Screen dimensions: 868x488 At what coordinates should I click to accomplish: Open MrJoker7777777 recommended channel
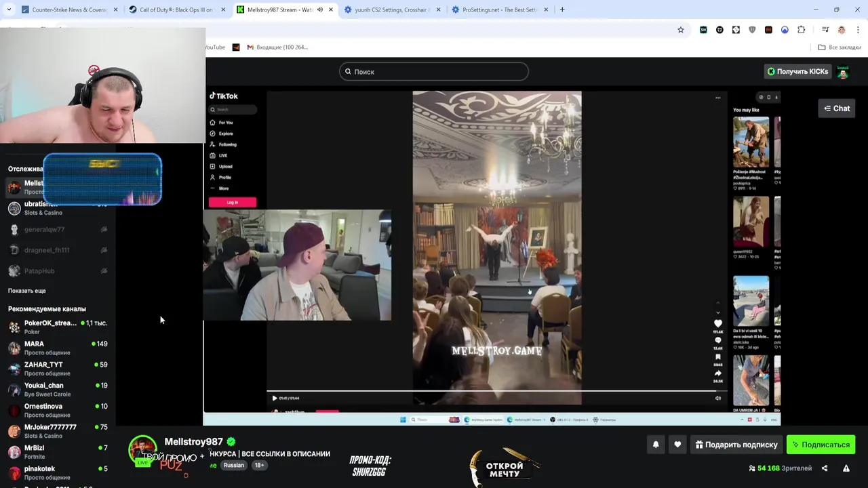[x=58, y=431]
